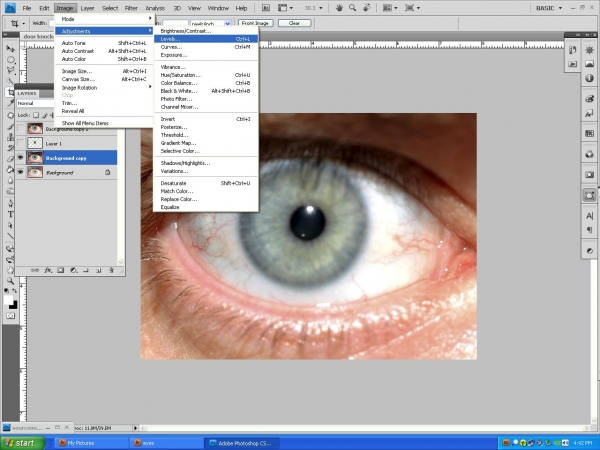Click the Hand tool in the application bar
Screen dimensions: 600x450
[x=339, y=8]
